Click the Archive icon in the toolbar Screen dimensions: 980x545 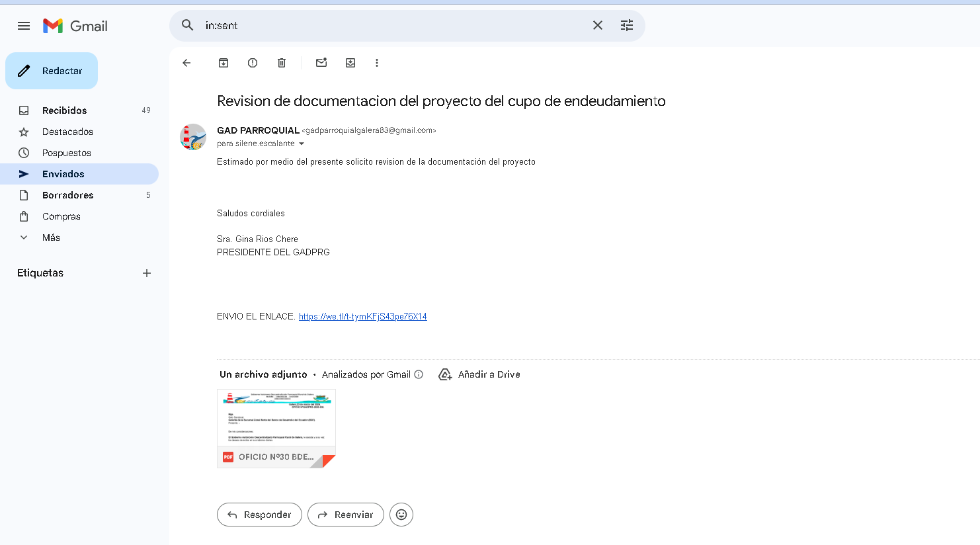point(224,63)
